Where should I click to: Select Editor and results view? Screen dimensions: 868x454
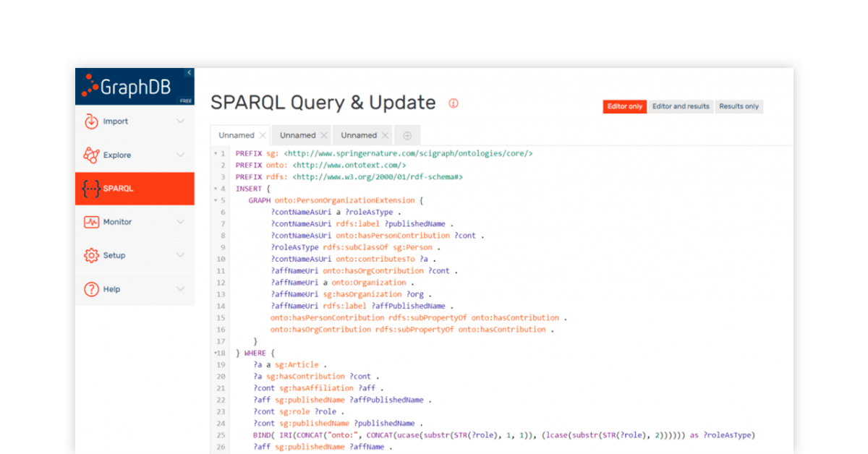[x=681, y=106]
